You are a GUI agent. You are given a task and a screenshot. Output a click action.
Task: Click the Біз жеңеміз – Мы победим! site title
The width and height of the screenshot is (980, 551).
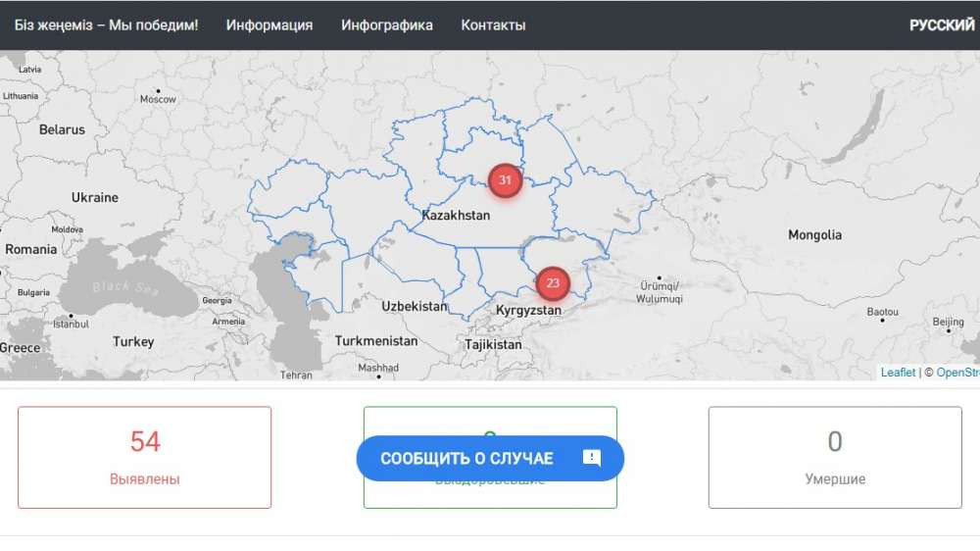106,25
